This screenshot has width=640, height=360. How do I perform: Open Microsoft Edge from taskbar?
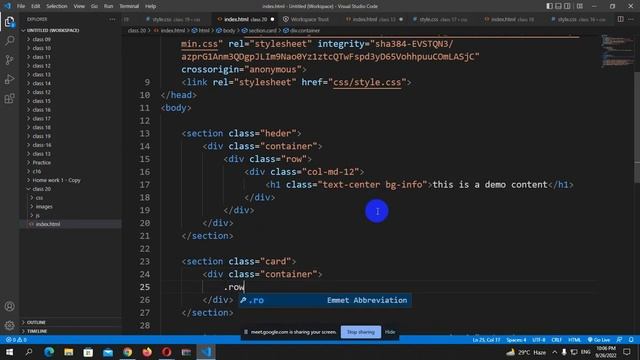(49, 352)
